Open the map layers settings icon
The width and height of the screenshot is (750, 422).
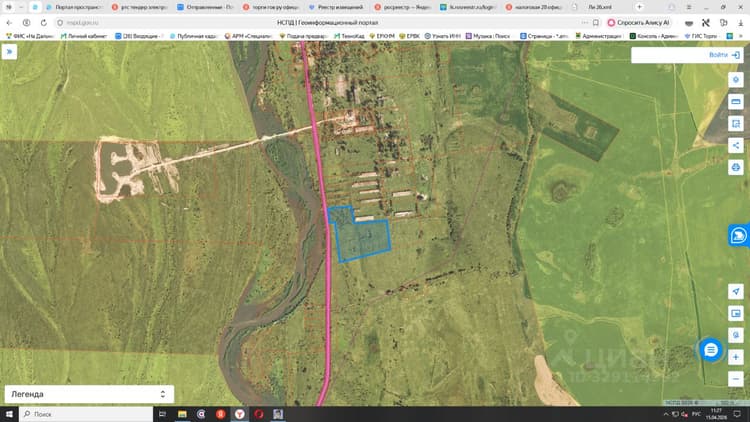[736, 79]
